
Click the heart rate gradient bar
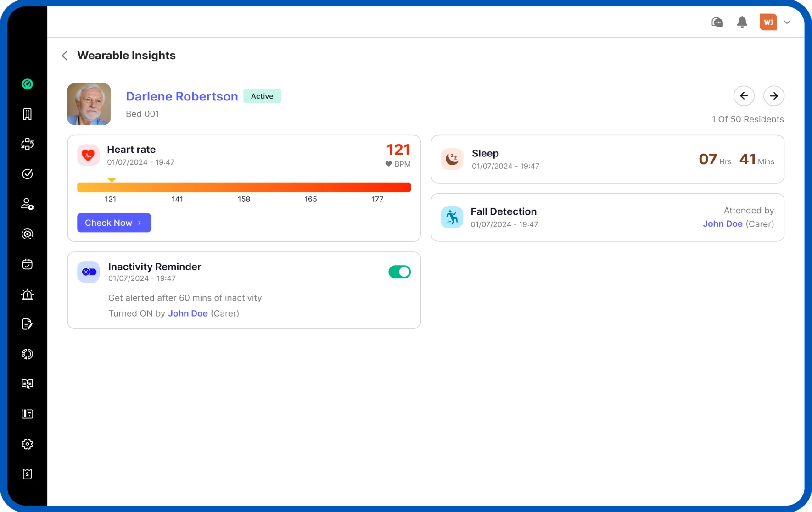coord(244,187)
